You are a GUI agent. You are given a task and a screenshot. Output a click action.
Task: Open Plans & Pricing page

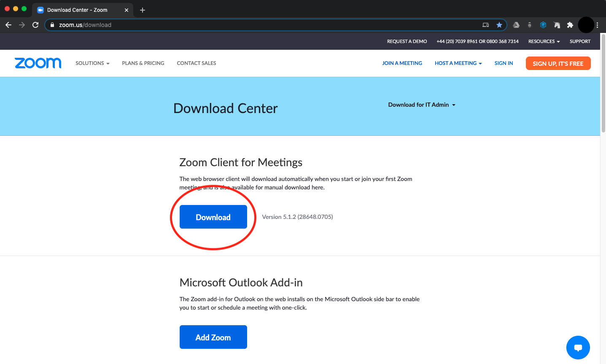pyautogui.click(x=143, y=63)
